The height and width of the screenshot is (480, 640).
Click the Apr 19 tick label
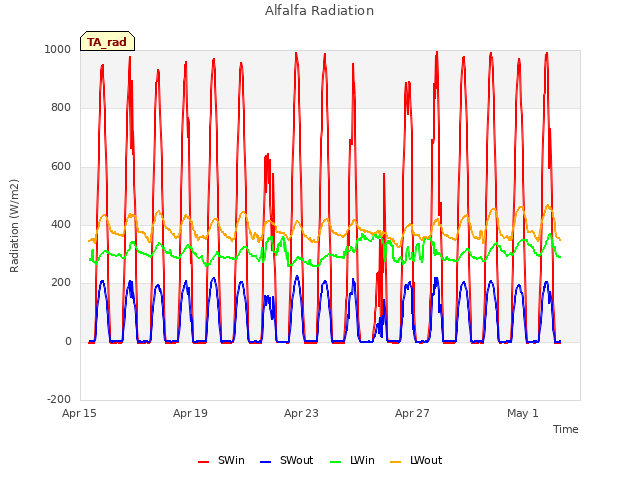point(190,413)
